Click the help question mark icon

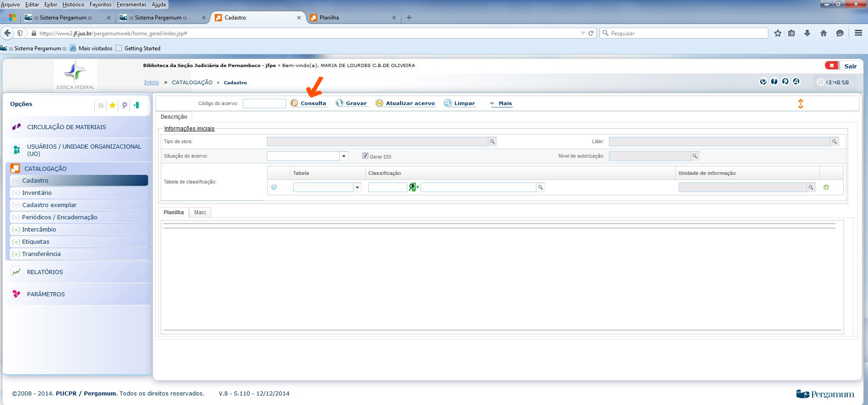[x=785, y=82]
